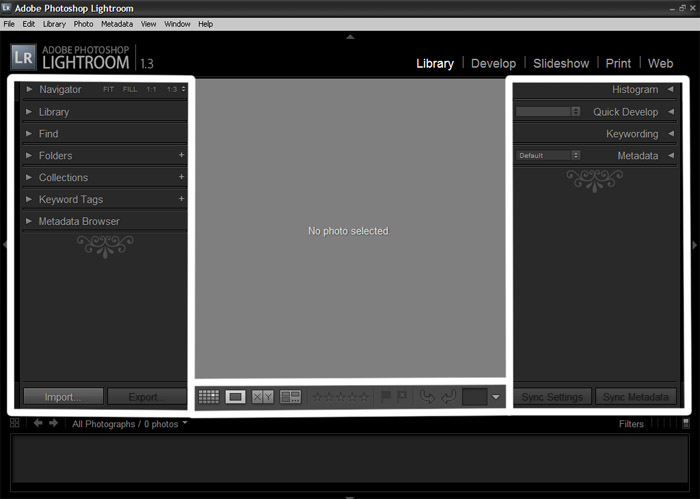Screen dimensions: 700x499
Task: Expand the Folders panel
Action: pos(29,155)
